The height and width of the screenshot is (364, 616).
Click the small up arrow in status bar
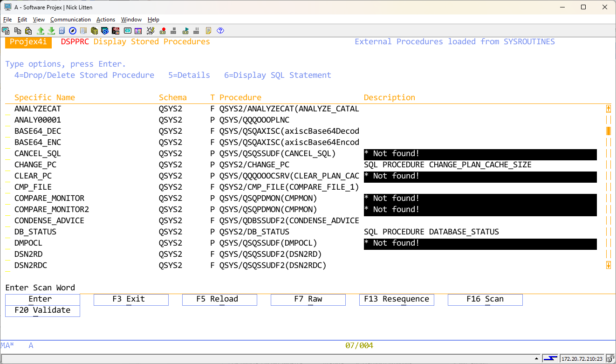click(536, 358)
